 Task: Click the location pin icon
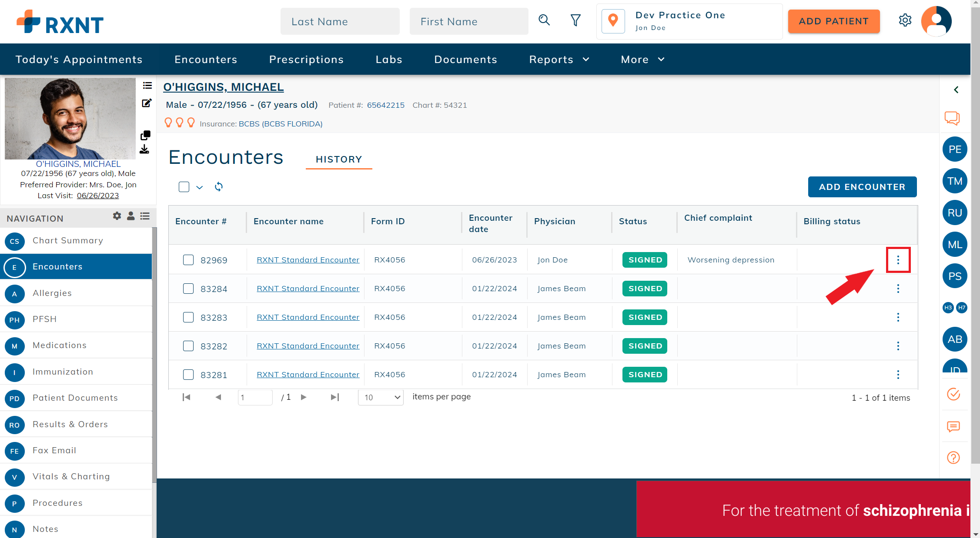pos(613,21)
